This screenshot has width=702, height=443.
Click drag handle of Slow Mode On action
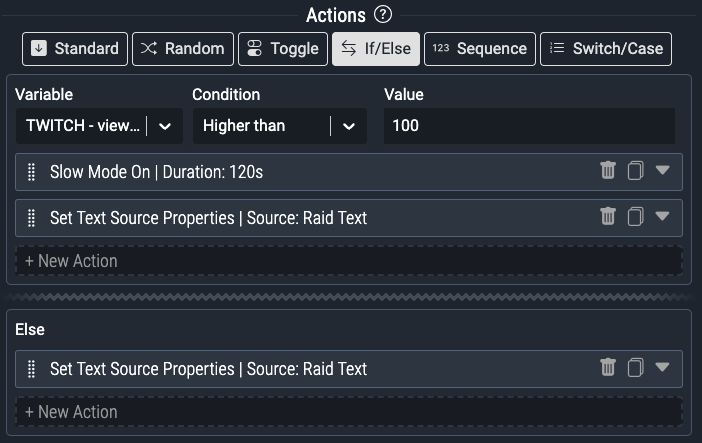[31, 171]
